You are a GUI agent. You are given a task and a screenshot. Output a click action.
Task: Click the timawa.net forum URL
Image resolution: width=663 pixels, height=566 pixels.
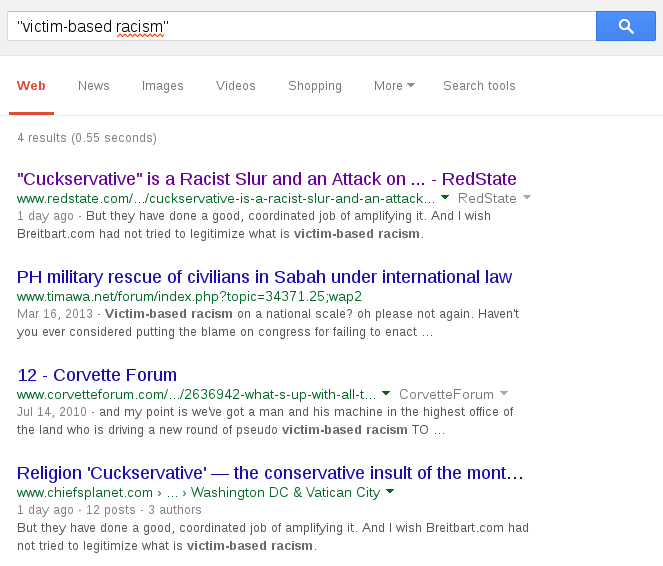tap(189, 297)
